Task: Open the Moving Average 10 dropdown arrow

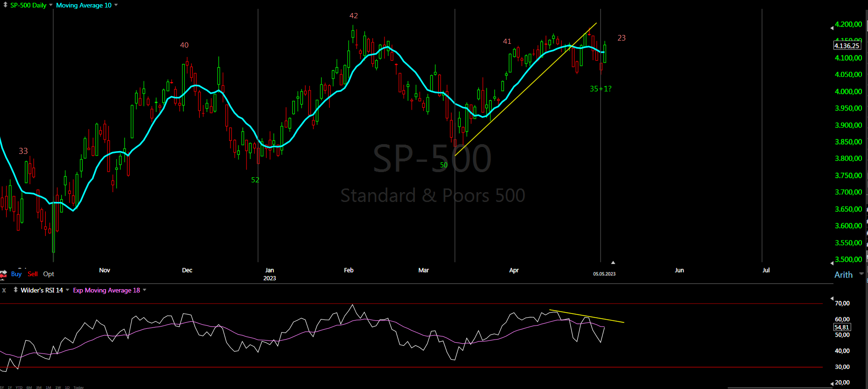Action: click(x=116, y=5)
